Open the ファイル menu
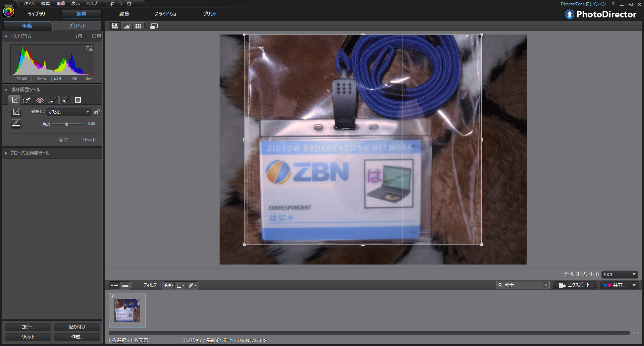 point(29,4)
